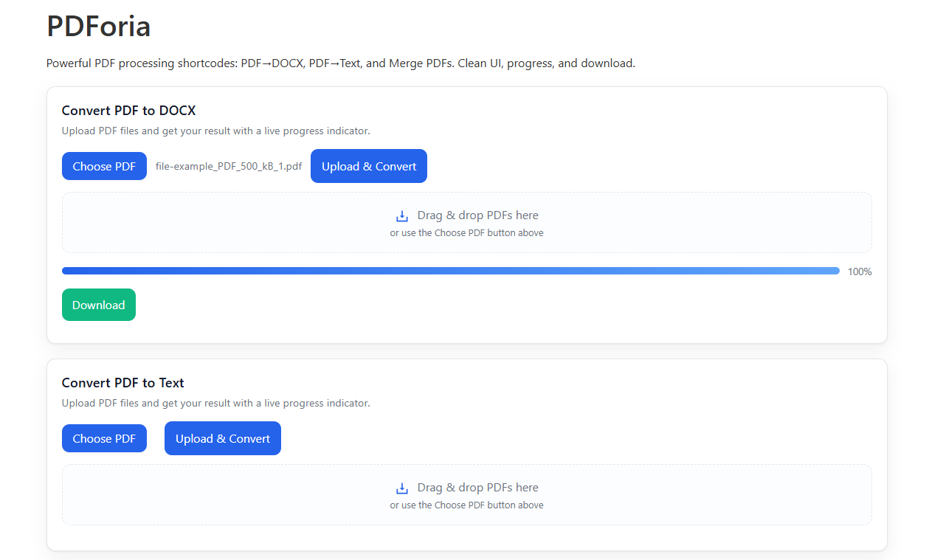Click the download-tray icon in the Text drop zone
The height and width of the screenshot is (560, 929).
click(402, 488)
